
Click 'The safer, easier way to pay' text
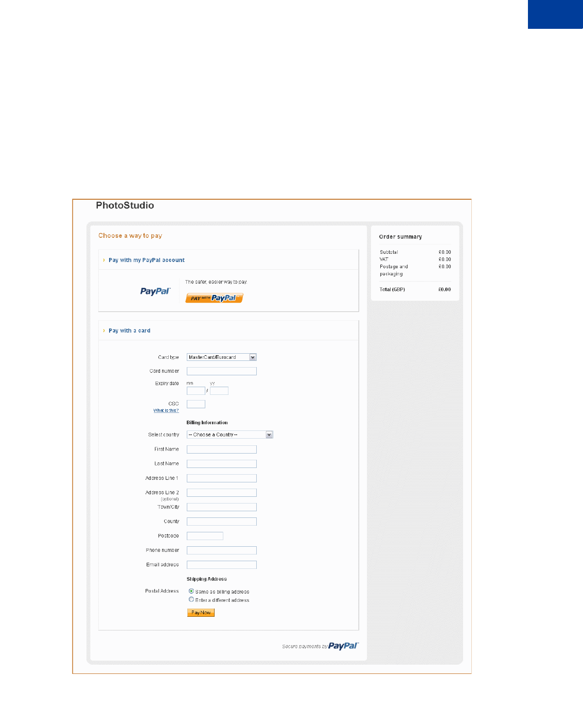click(216, 282)
